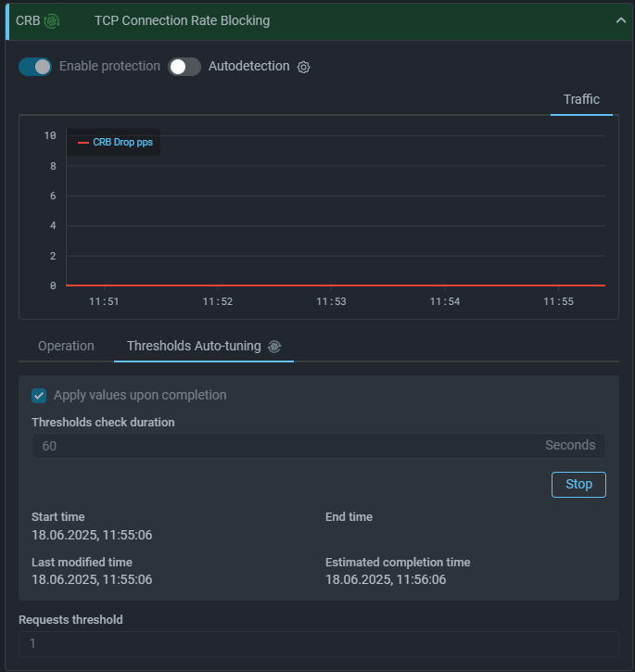
Task: Toggle the CRB Drop pps legend label
Action: pyautogui.click(x=122, y=143)
